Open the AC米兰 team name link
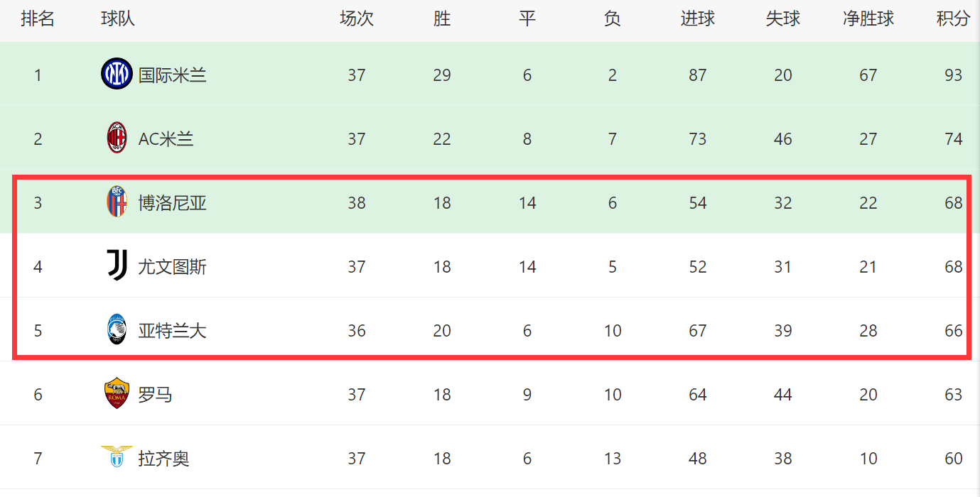This screenshot has height=497, width=980. click(166, 138)
